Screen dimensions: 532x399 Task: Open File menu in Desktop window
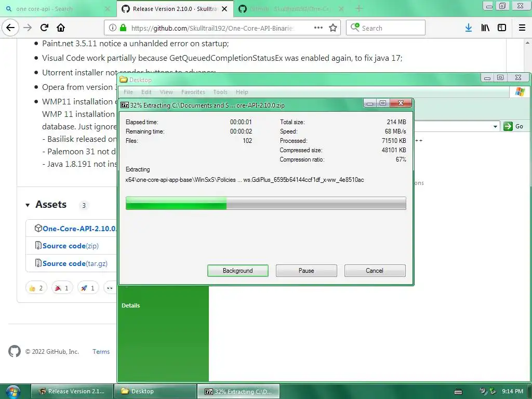[x=128, y=92]
